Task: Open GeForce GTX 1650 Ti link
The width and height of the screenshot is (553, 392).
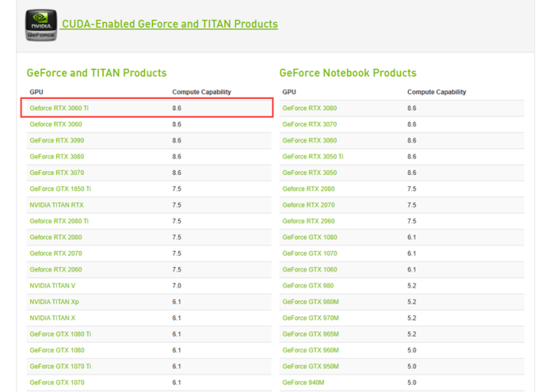Action: pyautogui.click(x=61, y=189)
